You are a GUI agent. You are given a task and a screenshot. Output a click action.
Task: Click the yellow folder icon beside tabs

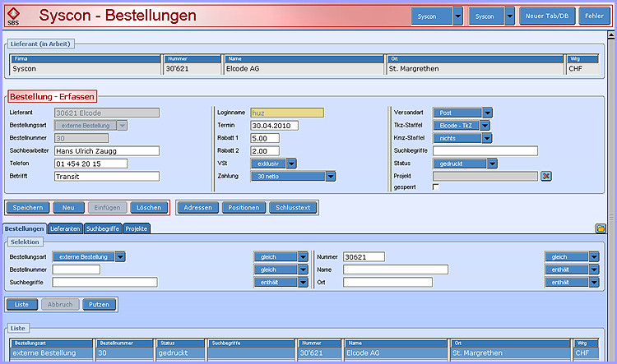coord(601,228)
